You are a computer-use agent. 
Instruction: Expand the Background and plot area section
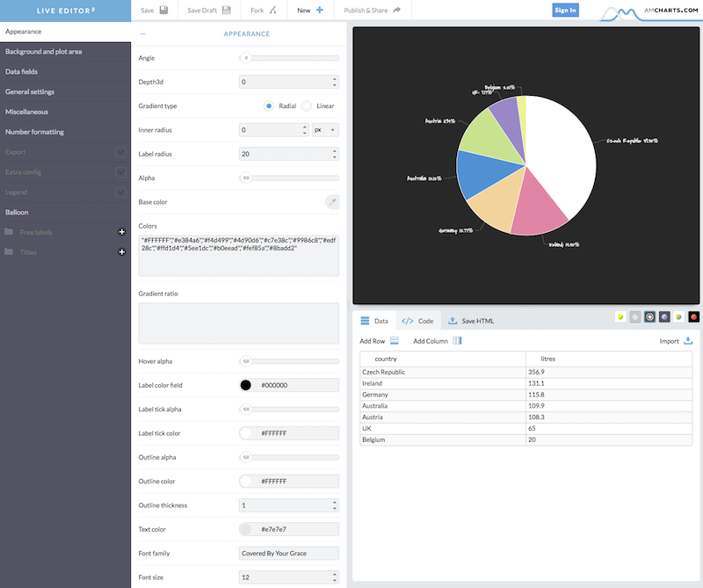point(44,52)
